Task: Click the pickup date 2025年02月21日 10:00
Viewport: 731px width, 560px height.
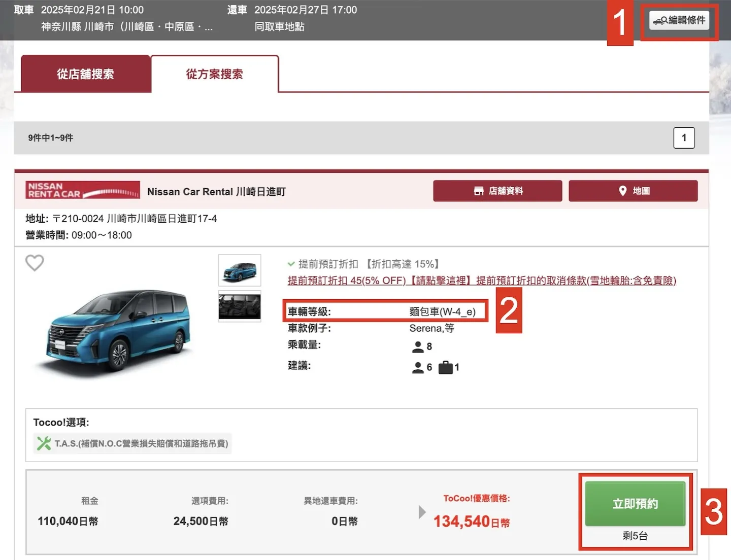Action: (x=92, y=10)
